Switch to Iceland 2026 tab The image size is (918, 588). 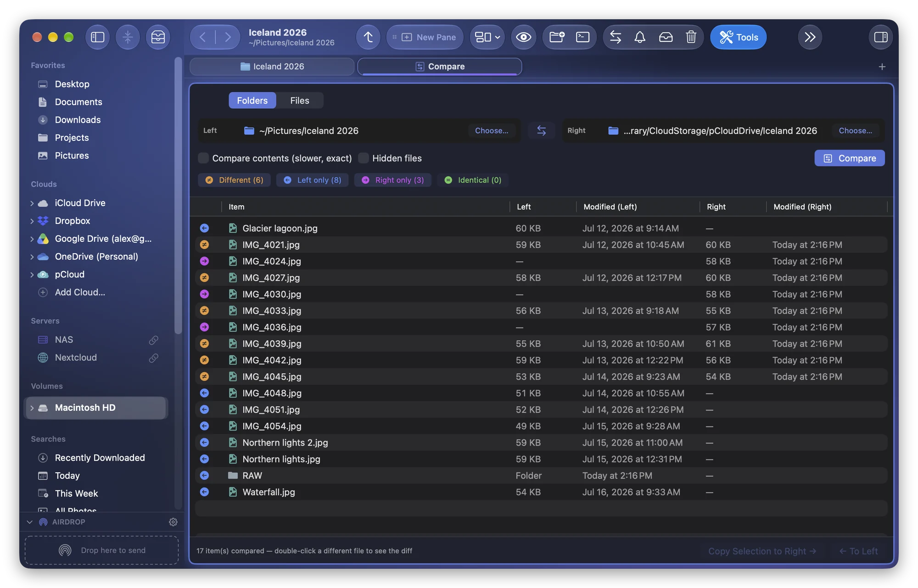tap(272, 67)
